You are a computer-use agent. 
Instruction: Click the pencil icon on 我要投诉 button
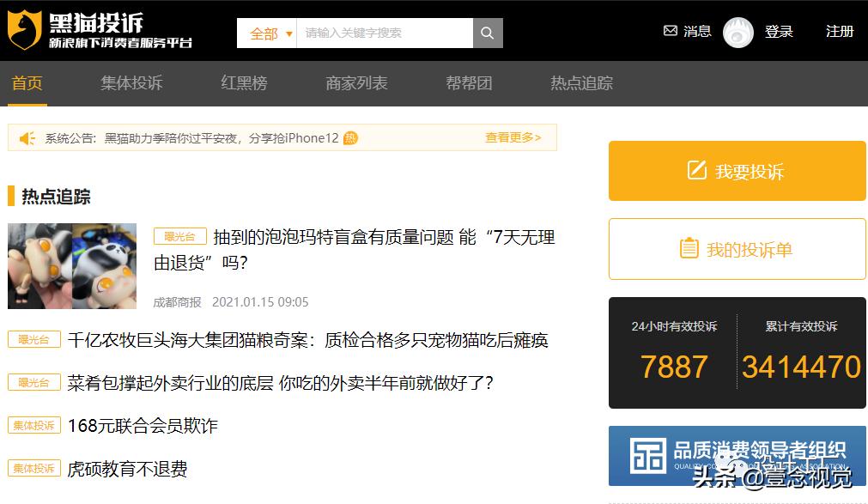(x=695, y=170)
